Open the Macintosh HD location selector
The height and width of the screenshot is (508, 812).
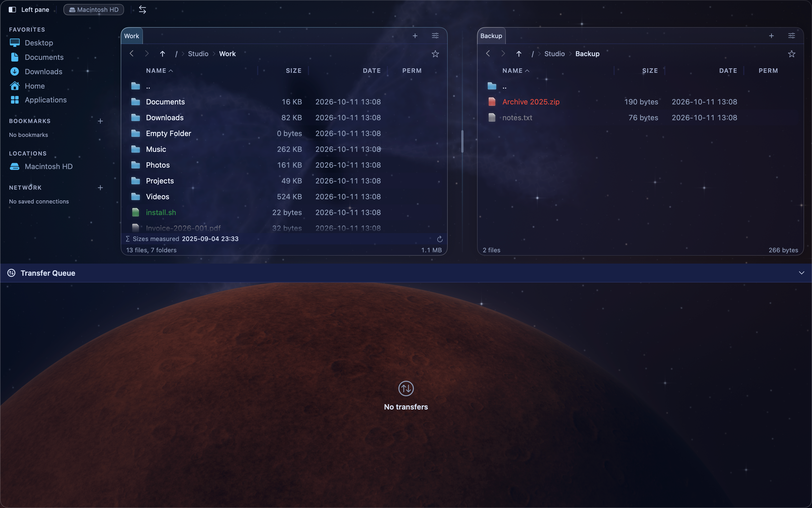point(94,9)
